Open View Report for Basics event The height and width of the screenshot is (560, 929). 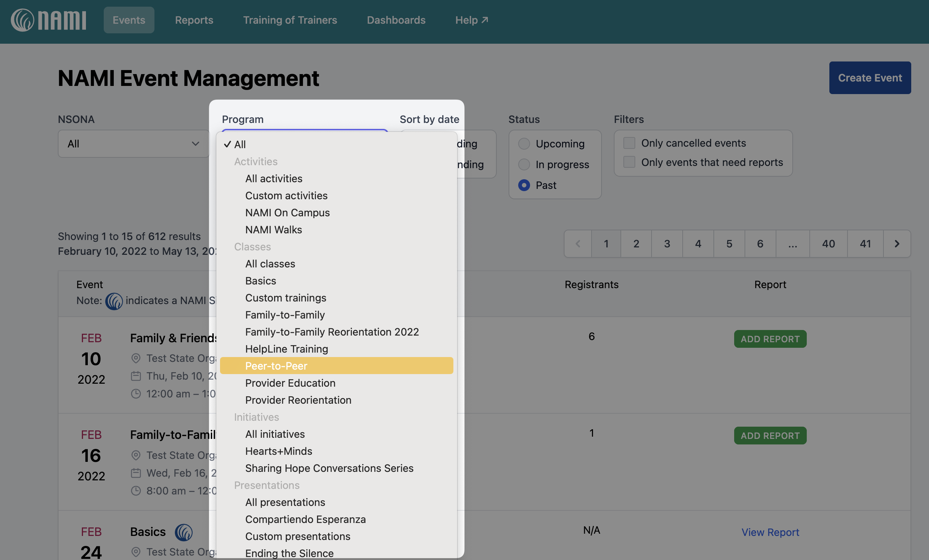770,532
